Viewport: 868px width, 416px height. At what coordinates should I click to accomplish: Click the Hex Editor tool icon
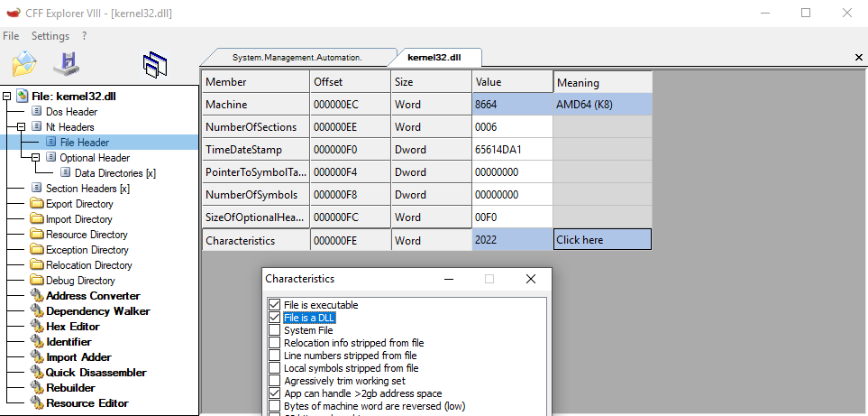[37, 327]
